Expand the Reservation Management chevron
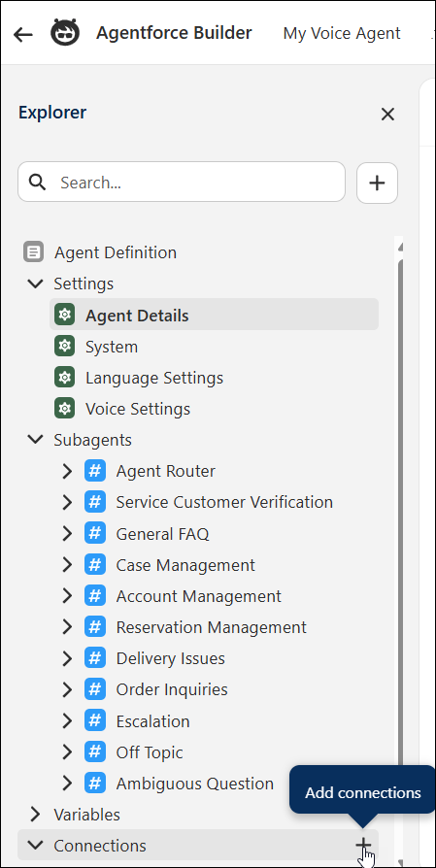436x868 pixels. click(x=67, y=627)
